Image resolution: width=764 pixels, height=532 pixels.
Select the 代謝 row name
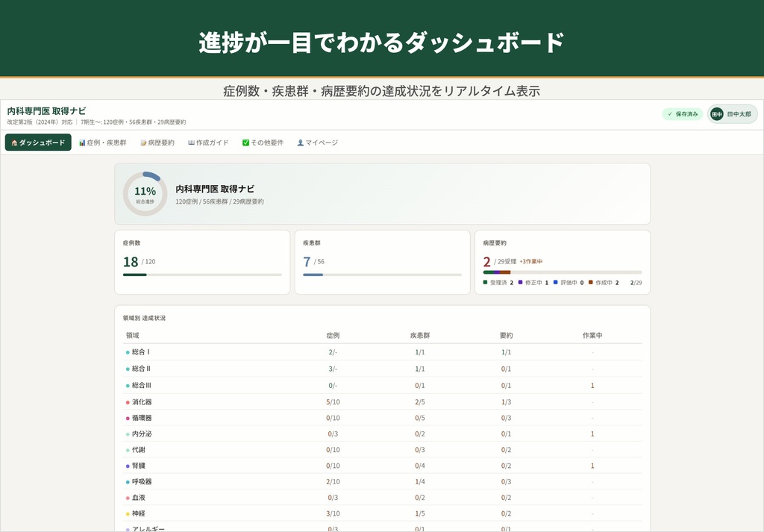point(138,450)
